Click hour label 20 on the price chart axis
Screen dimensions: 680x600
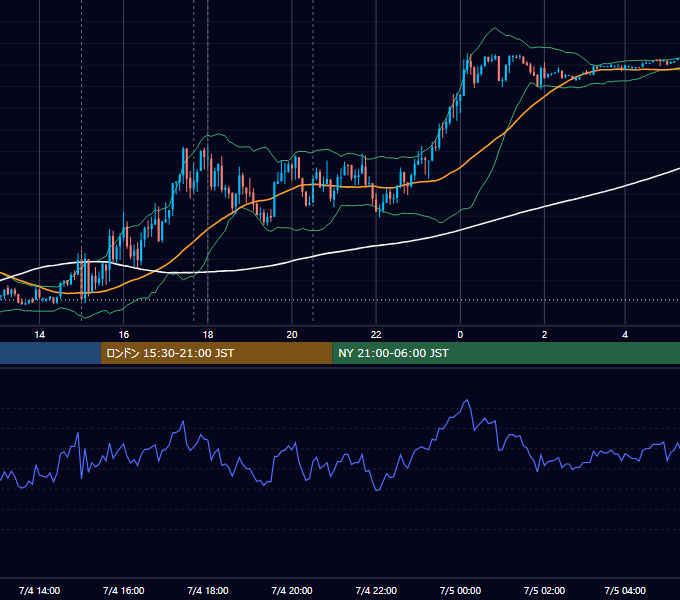292,335
